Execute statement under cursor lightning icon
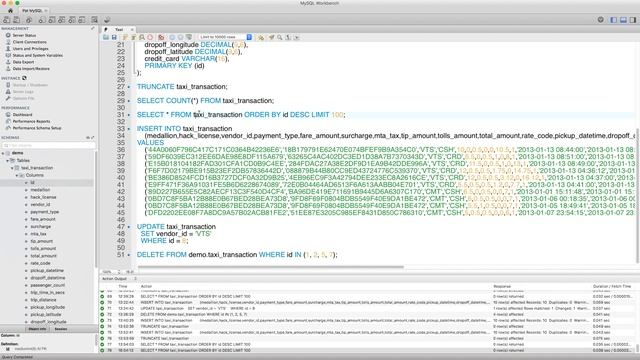 click(133, 37)
